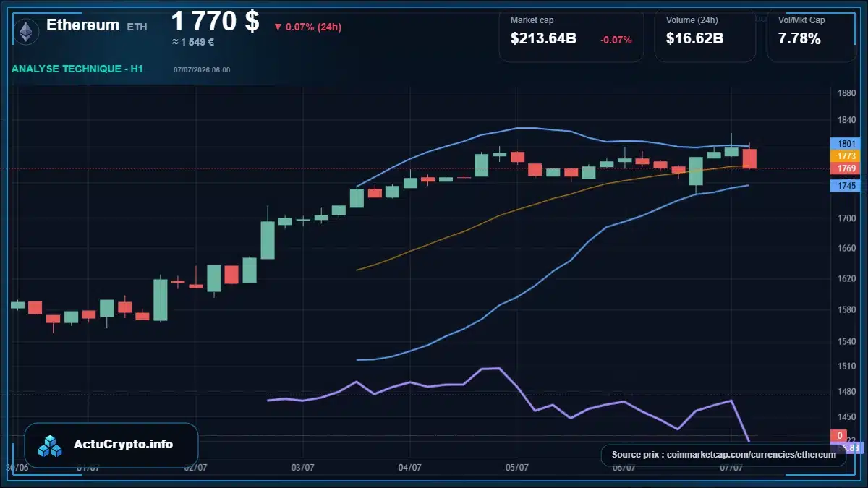Click the ANALYSE TECHNIQUE - H1 label
868x488 pixels.
(77, 69)
